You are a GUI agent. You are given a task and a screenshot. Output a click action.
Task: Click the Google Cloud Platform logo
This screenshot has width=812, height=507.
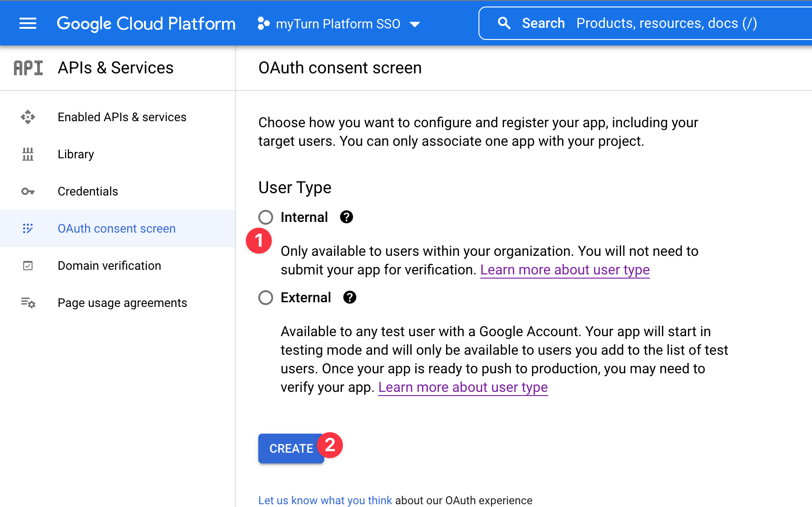click(x=146, y=24)
